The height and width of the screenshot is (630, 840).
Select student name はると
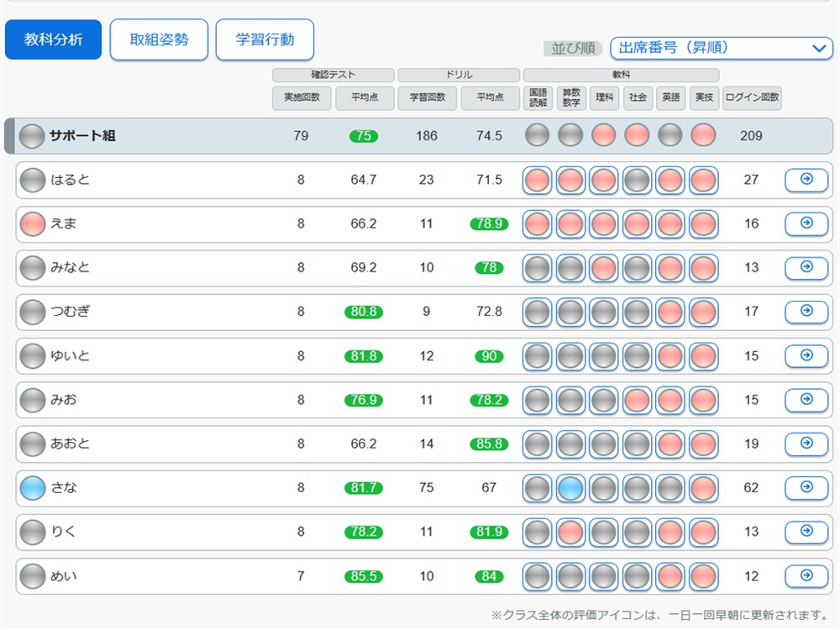(x=71, y=180)
